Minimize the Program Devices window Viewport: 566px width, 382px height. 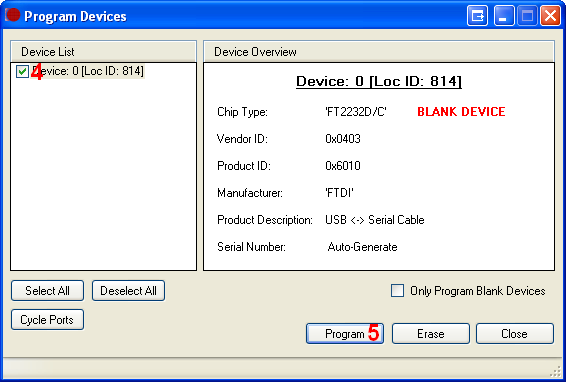[504, 16]
